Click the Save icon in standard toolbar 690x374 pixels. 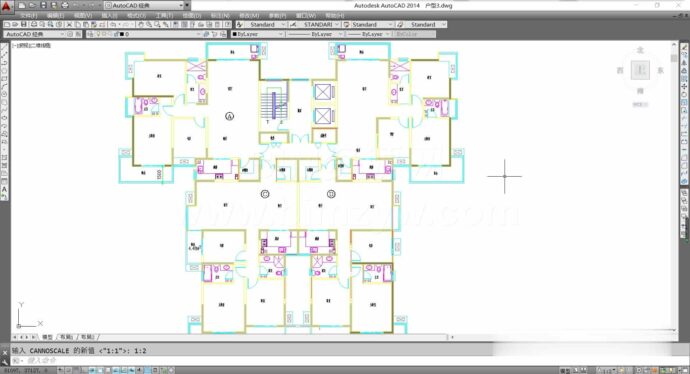coord(24,25)
